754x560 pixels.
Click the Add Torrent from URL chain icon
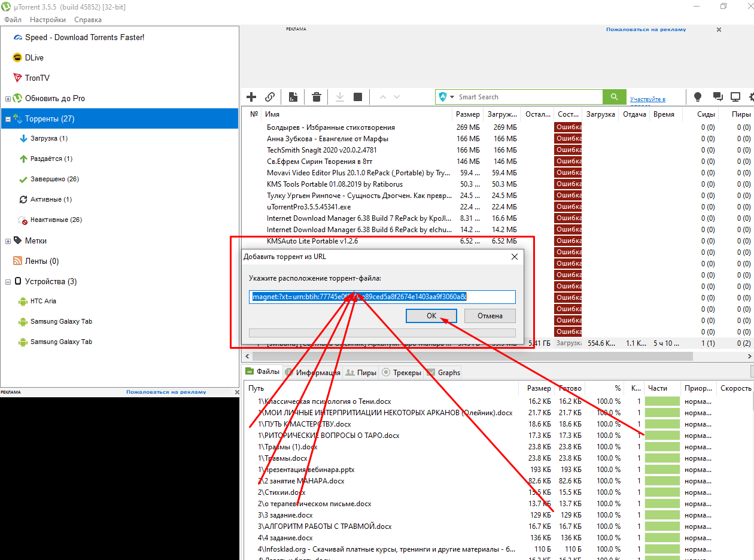(x=270, y=97)
